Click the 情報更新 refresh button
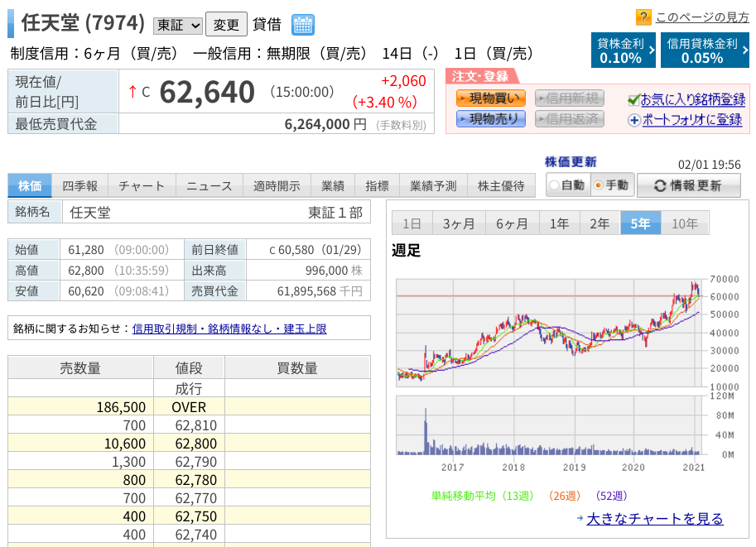The height and width of the screenshot is (547, 756). 688,185
